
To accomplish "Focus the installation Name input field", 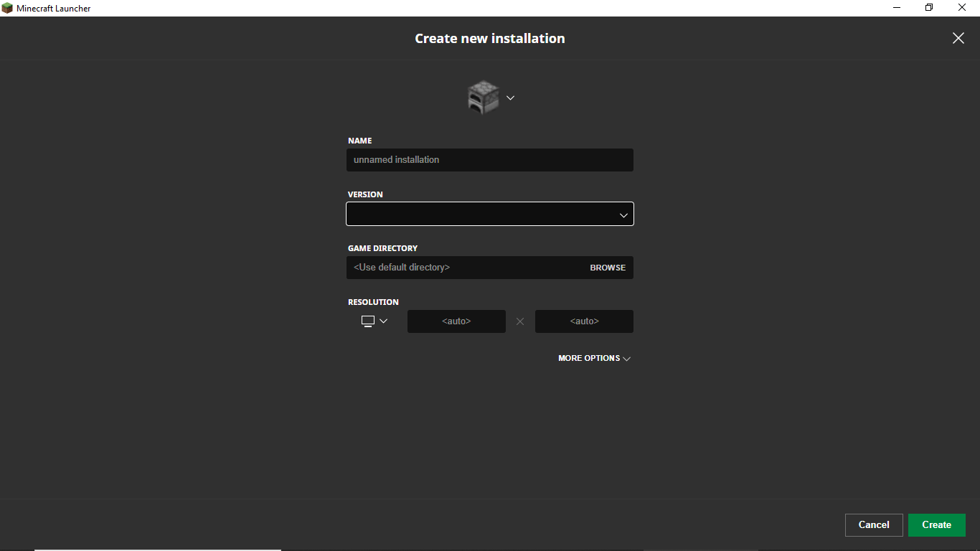I will [x=490, y=160].
